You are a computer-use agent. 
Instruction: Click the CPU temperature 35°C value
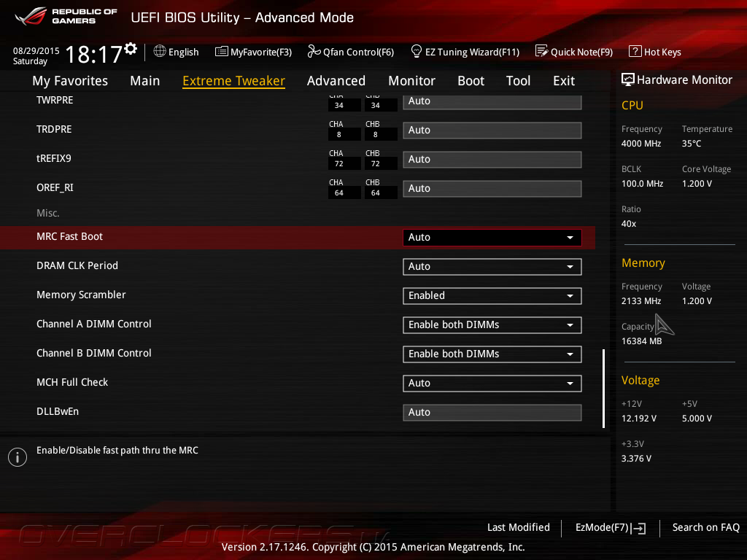[692, 144]
